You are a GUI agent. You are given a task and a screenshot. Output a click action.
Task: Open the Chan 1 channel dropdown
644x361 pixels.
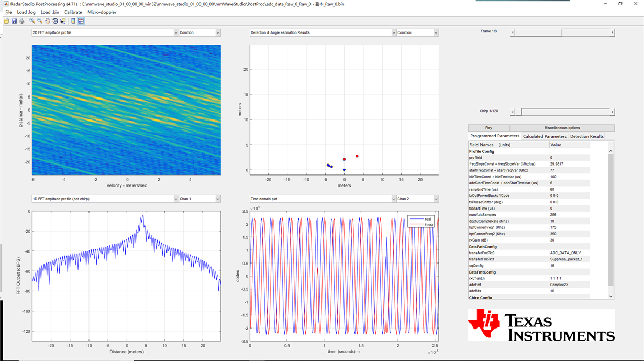click(199, 199)
